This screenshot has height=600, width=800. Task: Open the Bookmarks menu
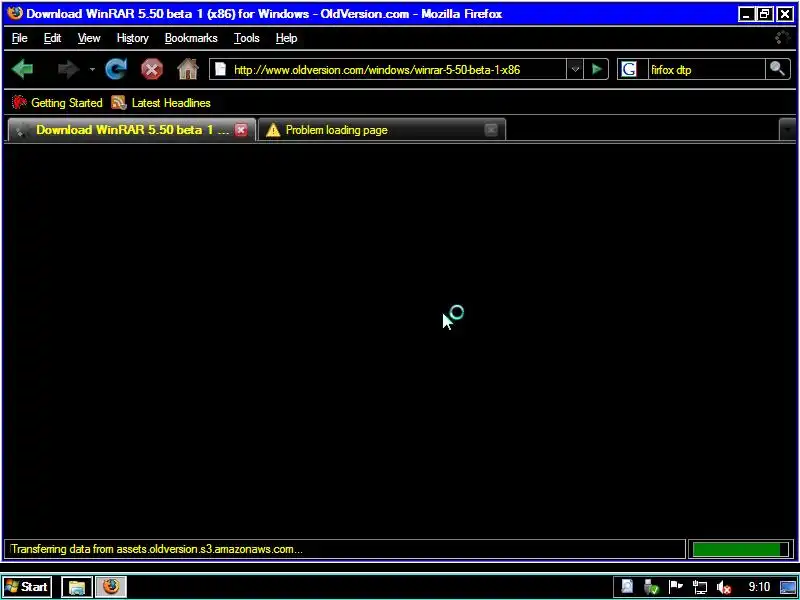coord(191,38)
